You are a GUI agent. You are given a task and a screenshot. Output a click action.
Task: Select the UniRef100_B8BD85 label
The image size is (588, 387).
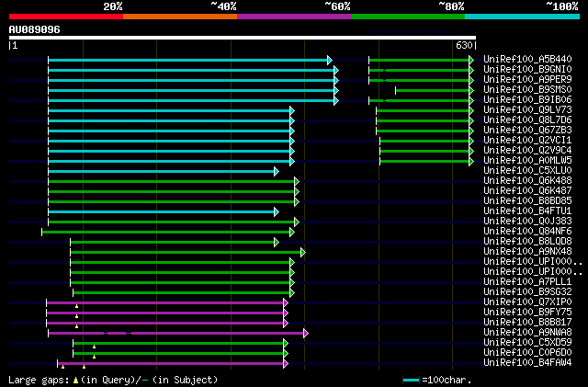coord(527,200)
